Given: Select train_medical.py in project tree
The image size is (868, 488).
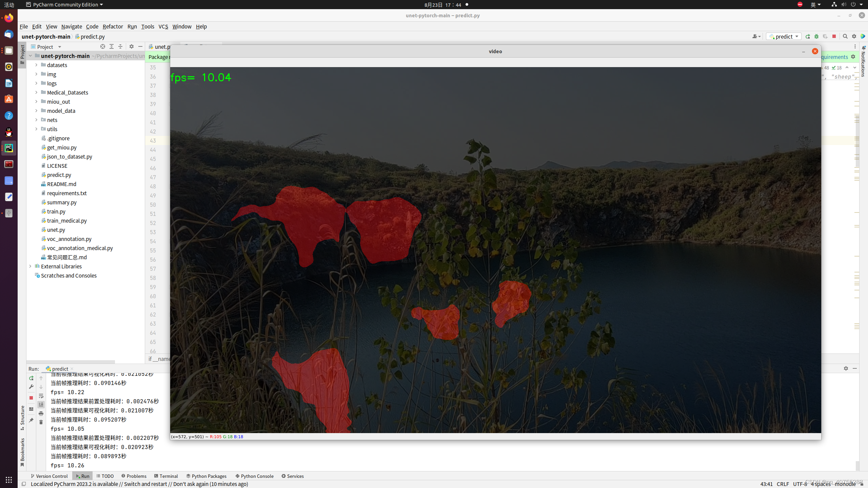Looking at the screenshot, I should tap(67, 221).
